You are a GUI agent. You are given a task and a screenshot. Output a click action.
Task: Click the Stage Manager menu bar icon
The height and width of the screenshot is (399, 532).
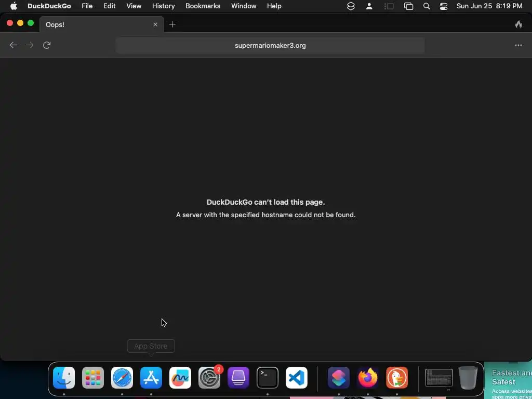coord(389,6)
